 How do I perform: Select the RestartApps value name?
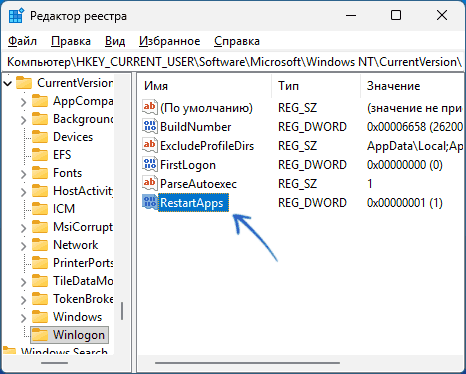click(193, 203)
